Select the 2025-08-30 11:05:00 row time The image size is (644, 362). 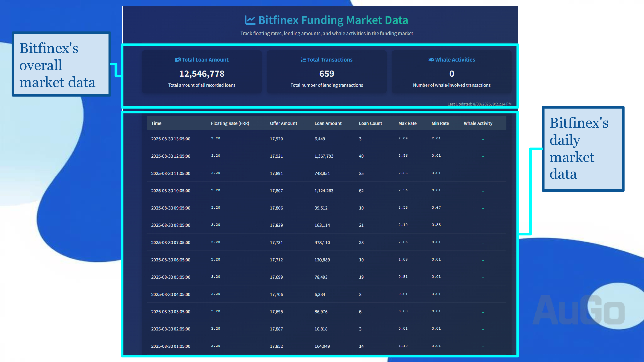pyautogui.click(x=170, y=173)
